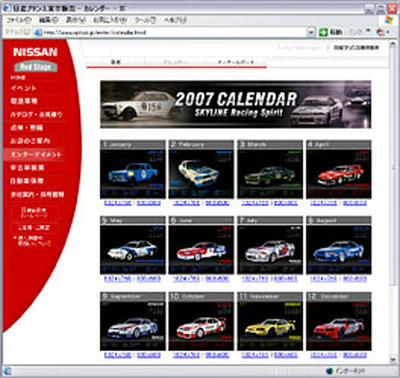
Task: Open the 800x600 link under December
Action: (x=355, y=355)
